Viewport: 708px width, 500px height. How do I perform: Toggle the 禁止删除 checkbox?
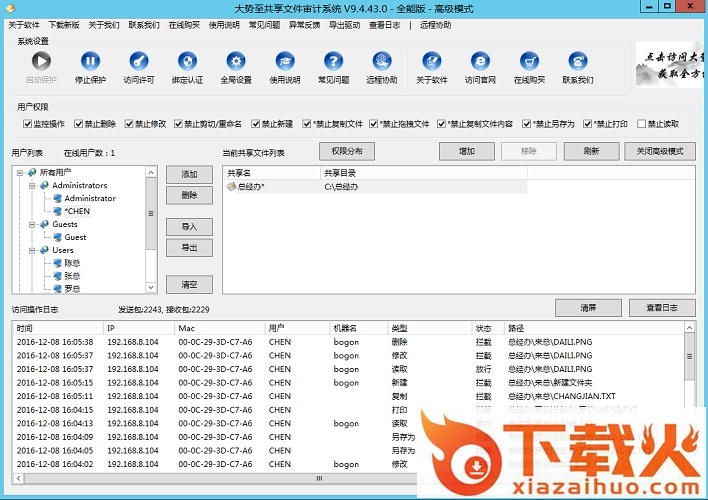(x=77, y=125)
